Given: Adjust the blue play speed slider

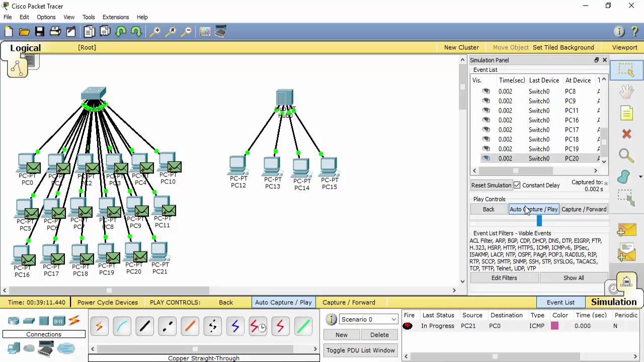Looking at the screenshot, I should (x=539, y=221).
